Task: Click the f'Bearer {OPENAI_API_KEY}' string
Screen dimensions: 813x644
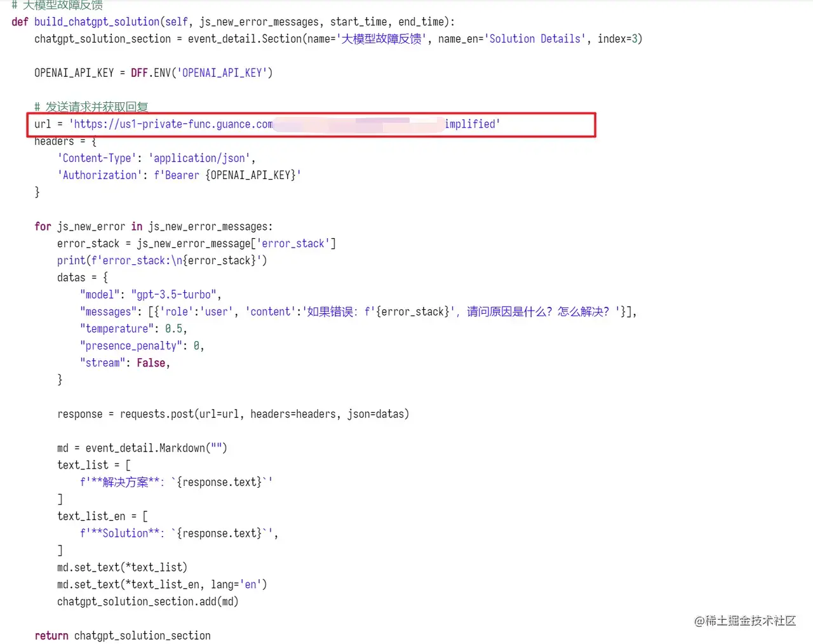Action: coord(227,175)
